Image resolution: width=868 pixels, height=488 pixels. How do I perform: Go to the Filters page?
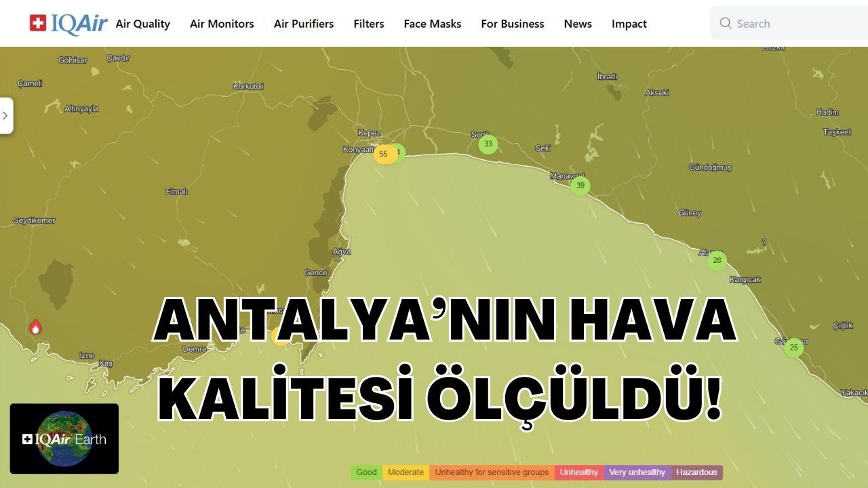pyautogui.click(x=369, y=24)
